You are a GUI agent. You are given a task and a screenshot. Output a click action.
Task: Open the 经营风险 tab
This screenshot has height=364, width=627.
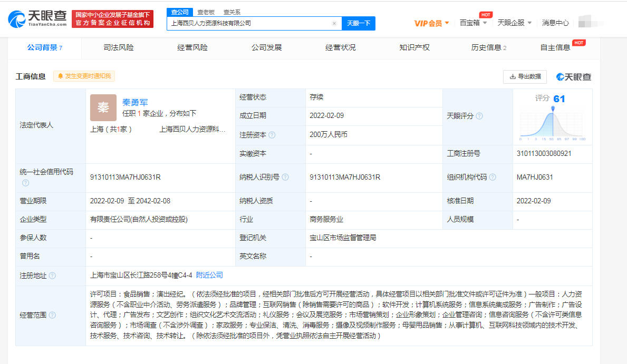[192, 47]
